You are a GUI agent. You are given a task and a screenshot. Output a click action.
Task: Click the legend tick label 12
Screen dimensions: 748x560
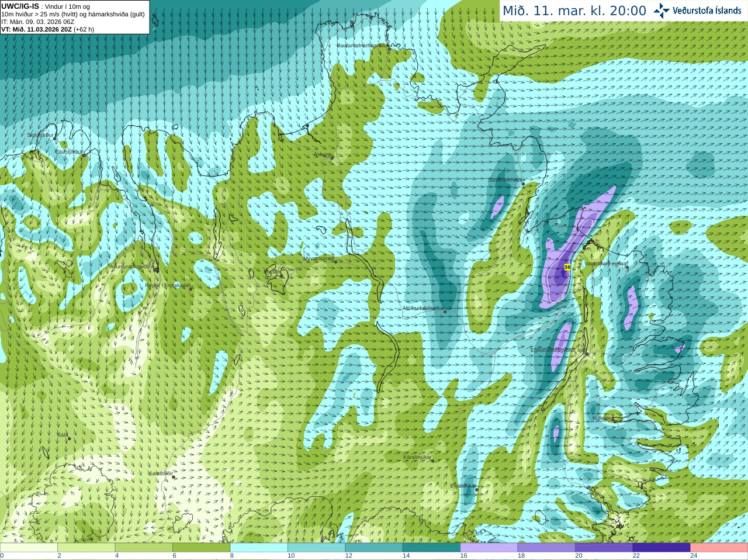(348, 556)
